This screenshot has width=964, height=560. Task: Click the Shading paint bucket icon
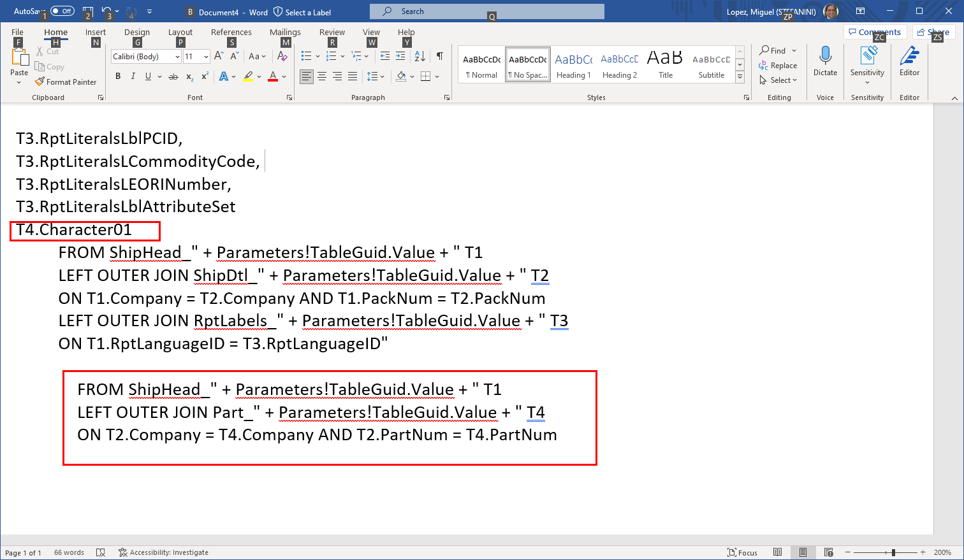(x=401, y=76)
